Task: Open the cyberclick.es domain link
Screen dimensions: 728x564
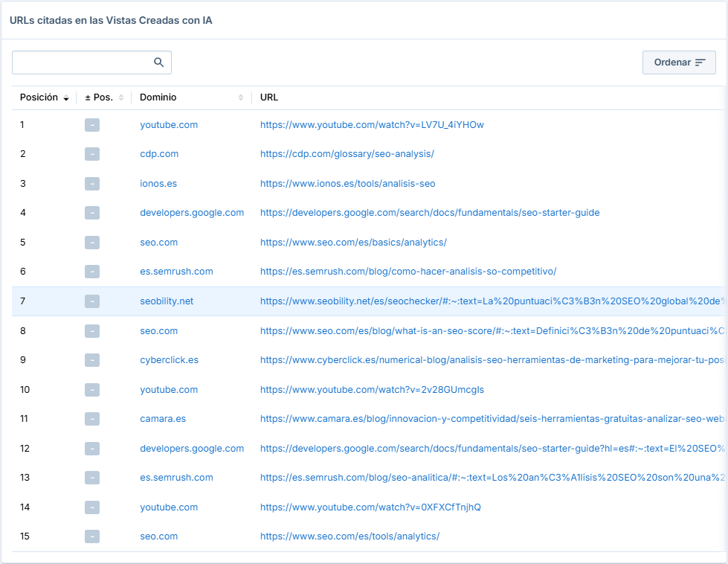Action: [169, 360]
